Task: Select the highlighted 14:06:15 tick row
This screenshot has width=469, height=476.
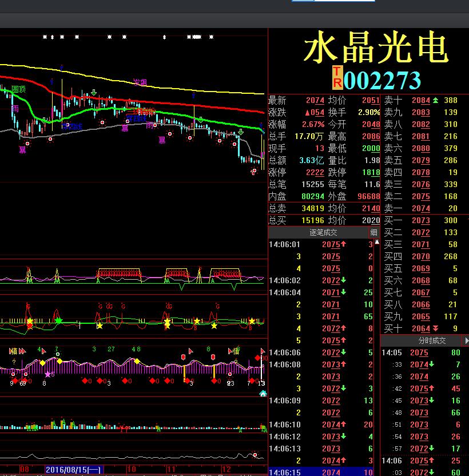Action: tap(321, 472)
